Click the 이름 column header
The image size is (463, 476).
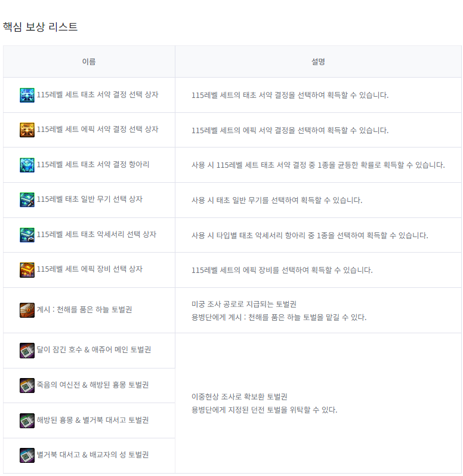[89, 62]
